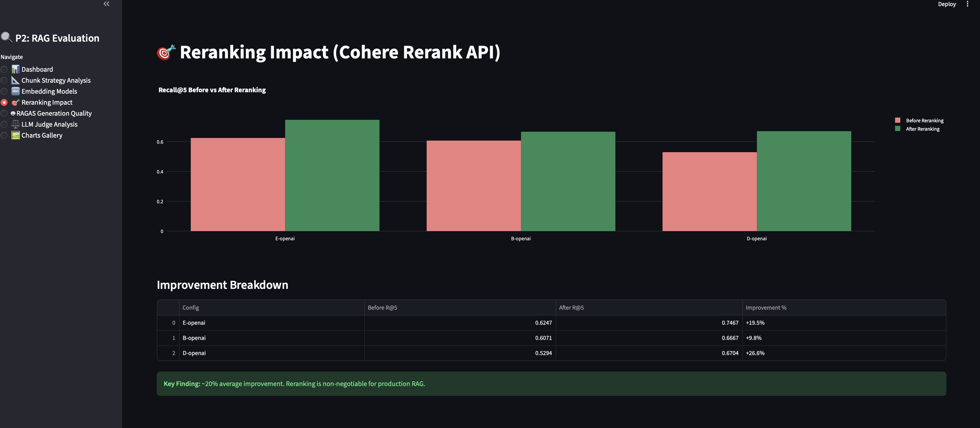Click the 0.6667 After R@5 cell

coord(649,338)
